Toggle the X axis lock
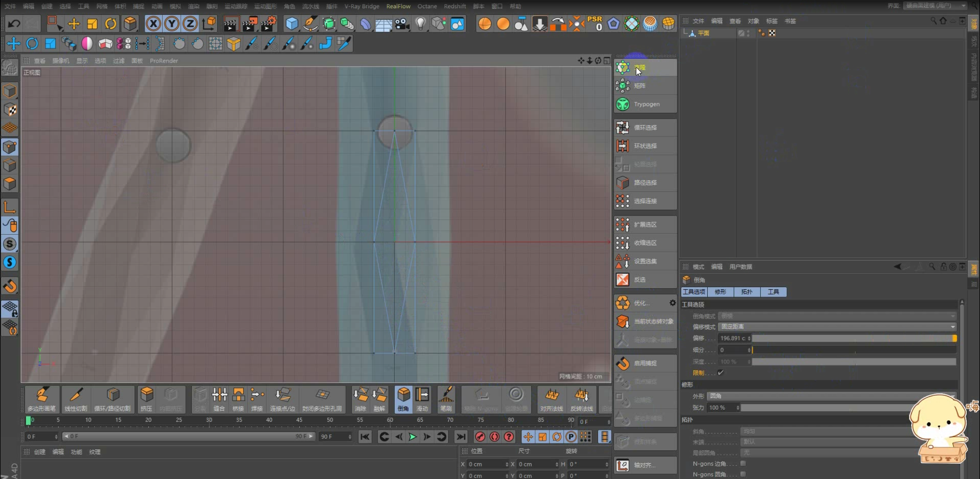980x479 pixels. click(153, 24)
